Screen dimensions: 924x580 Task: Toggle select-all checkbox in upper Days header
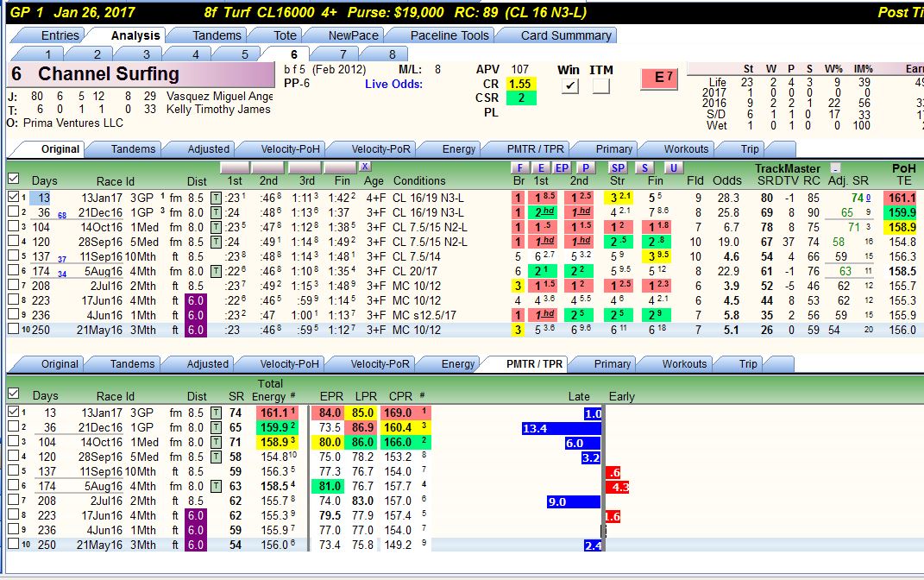point(14,178)
